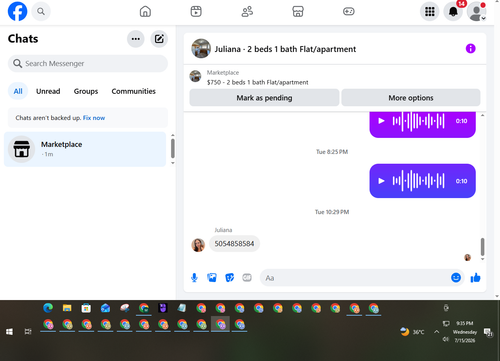Click the Fix now backup link
Screen dimensions: 500x361
click(x=94, y=118)
